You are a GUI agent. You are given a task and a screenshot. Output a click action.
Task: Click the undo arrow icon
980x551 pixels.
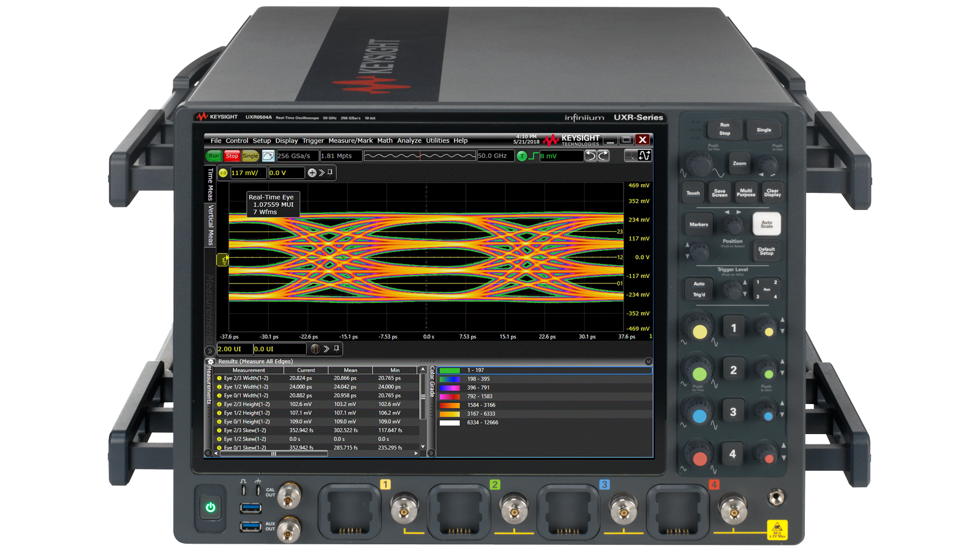[590, 156]
